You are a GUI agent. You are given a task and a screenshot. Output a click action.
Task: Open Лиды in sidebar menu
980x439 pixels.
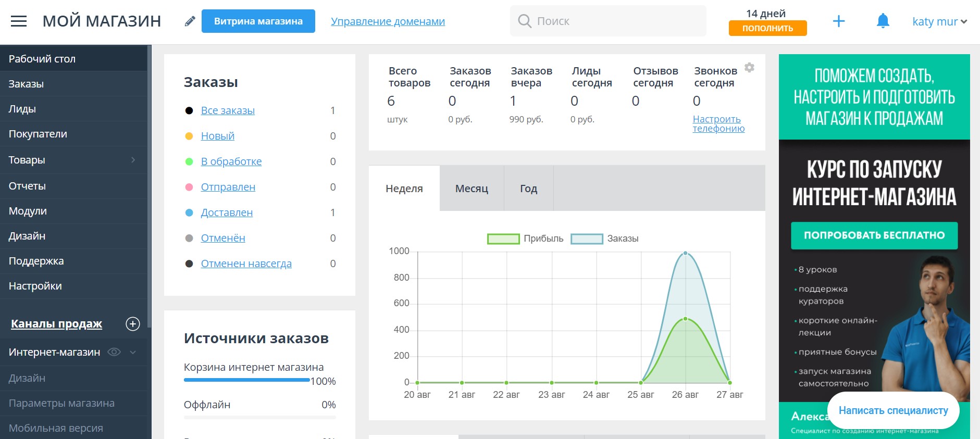tap(73, 109)
